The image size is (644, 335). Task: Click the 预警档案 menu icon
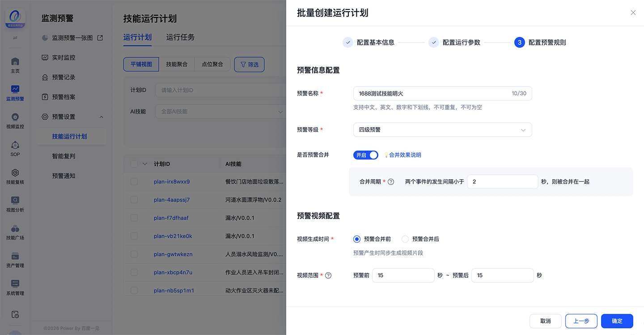(x=45, y=97)
